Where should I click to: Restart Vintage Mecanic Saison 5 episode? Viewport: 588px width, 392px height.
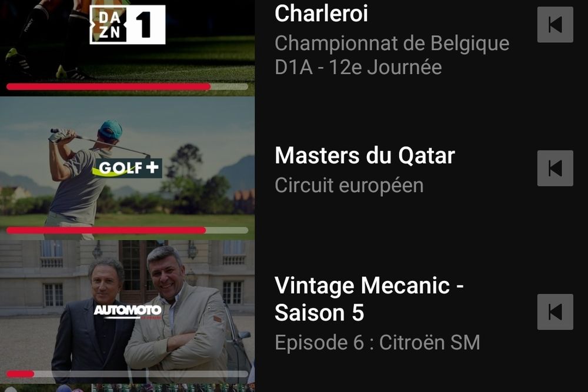pos(555,312)
